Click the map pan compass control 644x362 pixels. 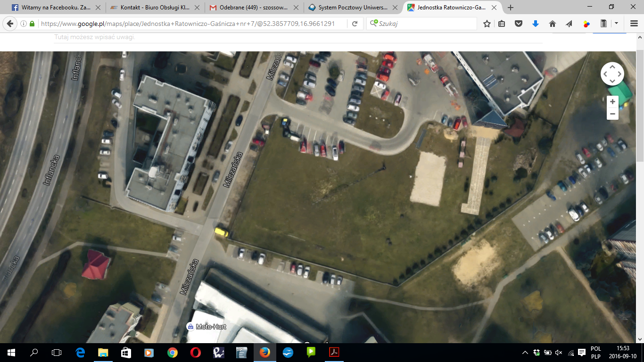[612, 74]
